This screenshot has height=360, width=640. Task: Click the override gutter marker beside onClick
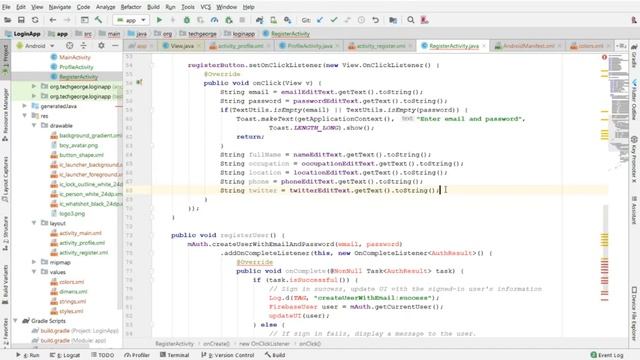(139, 82)
